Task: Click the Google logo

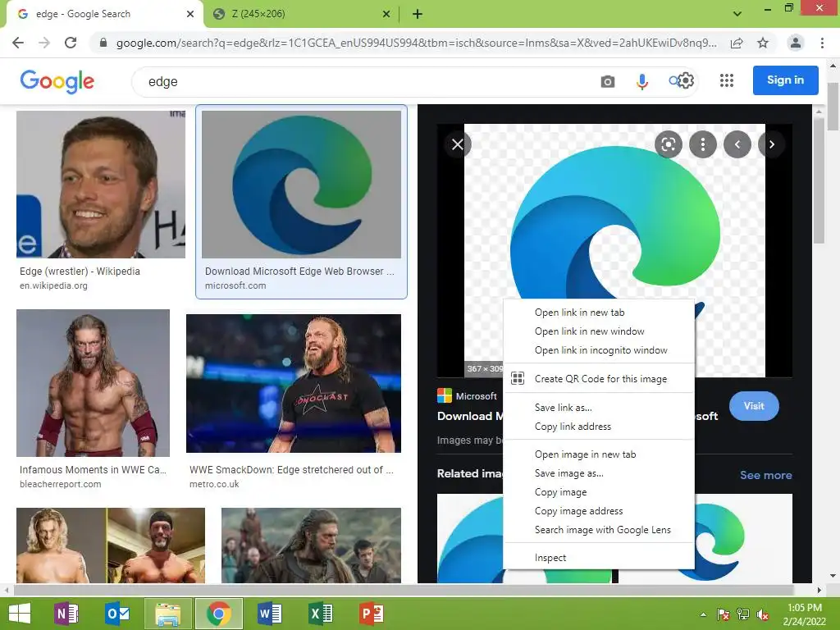Action: coord(57,81)
